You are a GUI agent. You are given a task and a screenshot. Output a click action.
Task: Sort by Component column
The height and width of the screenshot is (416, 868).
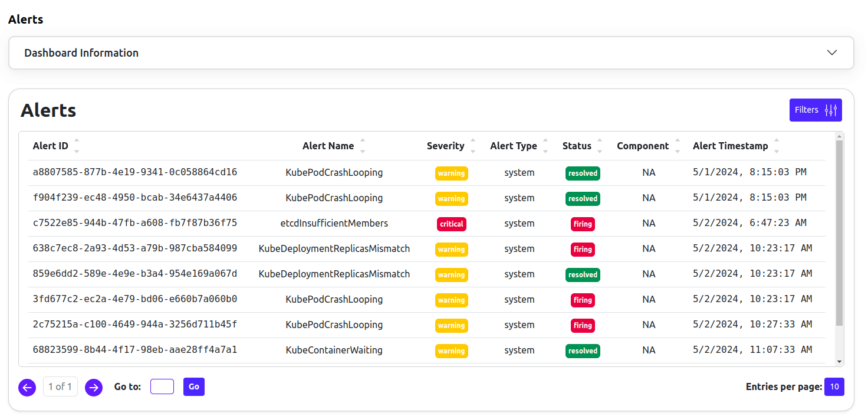click(x=678, y=146)
